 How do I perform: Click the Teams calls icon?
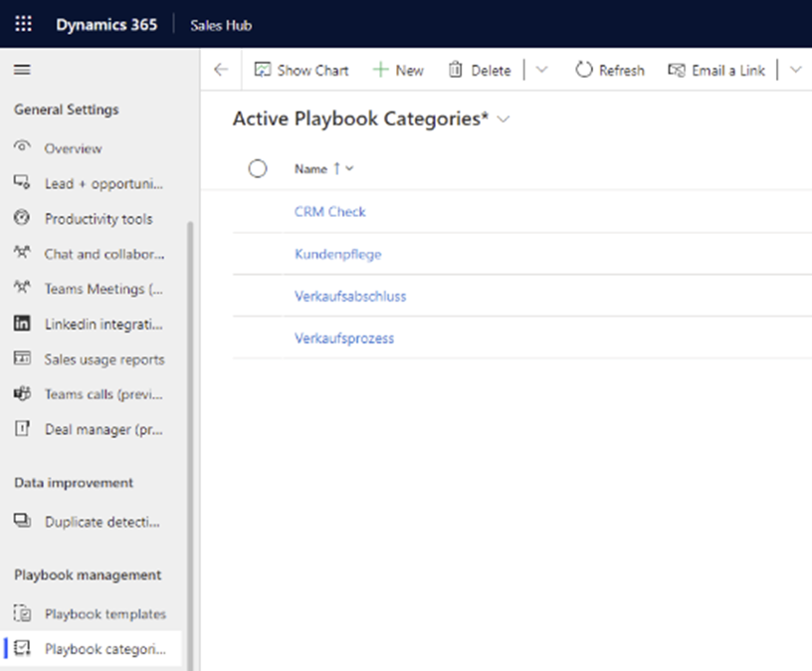pos(22,393)
